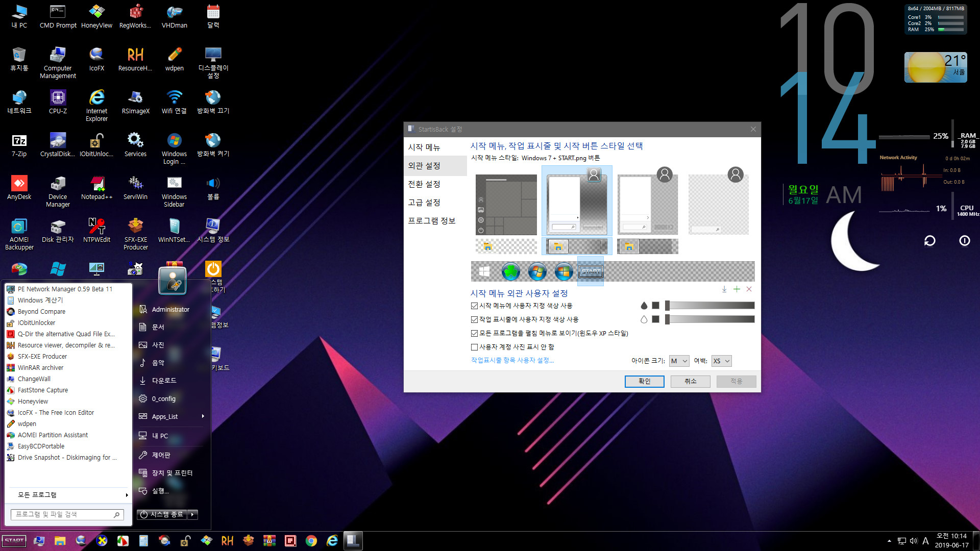Open 장치 및 프린터 in start menu
This screenshot has width=980, height=551.
click(171, 472)
